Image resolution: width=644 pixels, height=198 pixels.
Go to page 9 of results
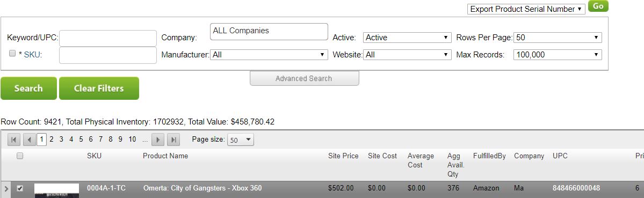point(120,140)
